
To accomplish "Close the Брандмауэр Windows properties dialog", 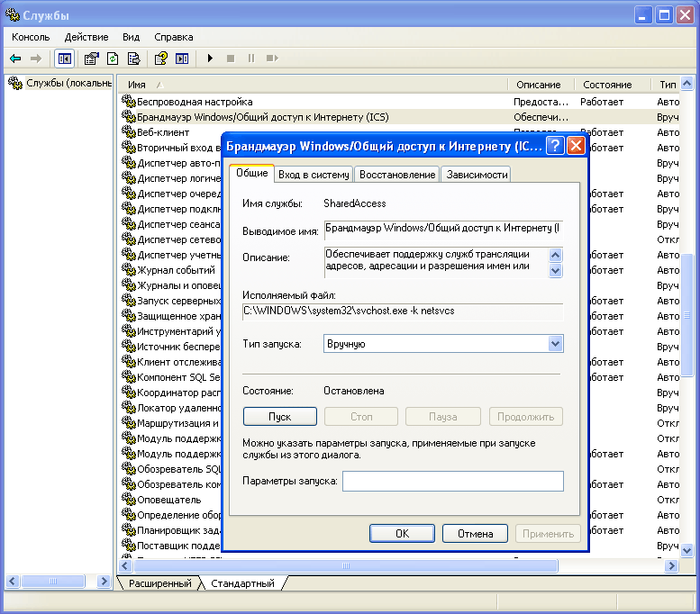I will pyautogui.click(x=576, y=146).
